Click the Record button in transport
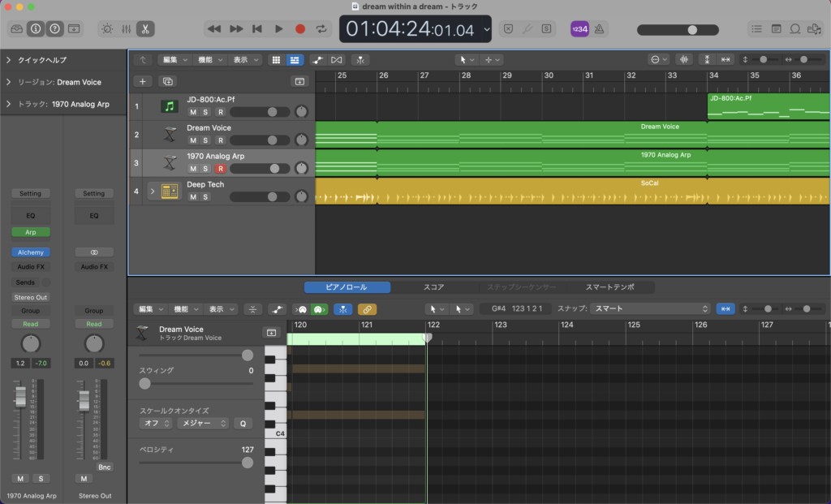This screenshot has height=504, width=831. click(300, 28)
